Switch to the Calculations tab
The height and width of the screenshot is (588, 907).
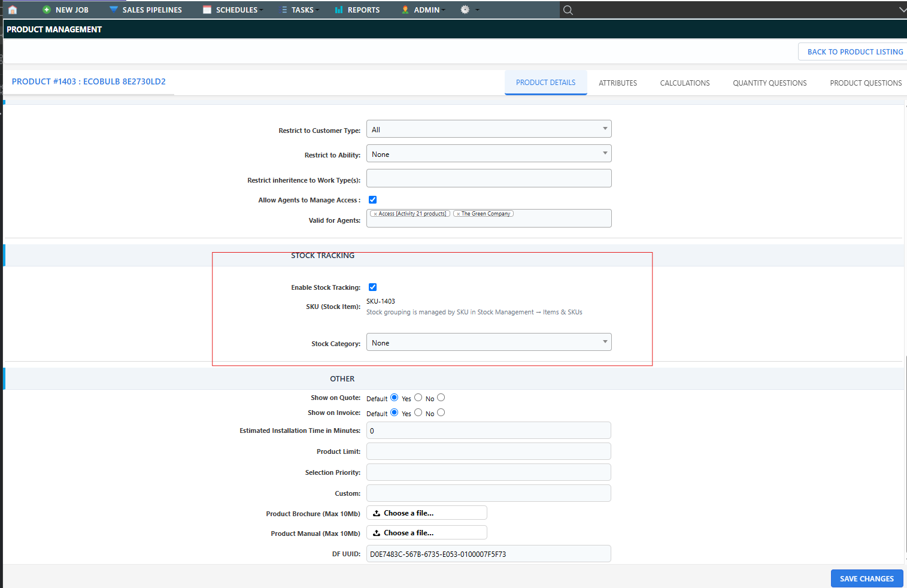pyautogui.click(x=685, y=83)
